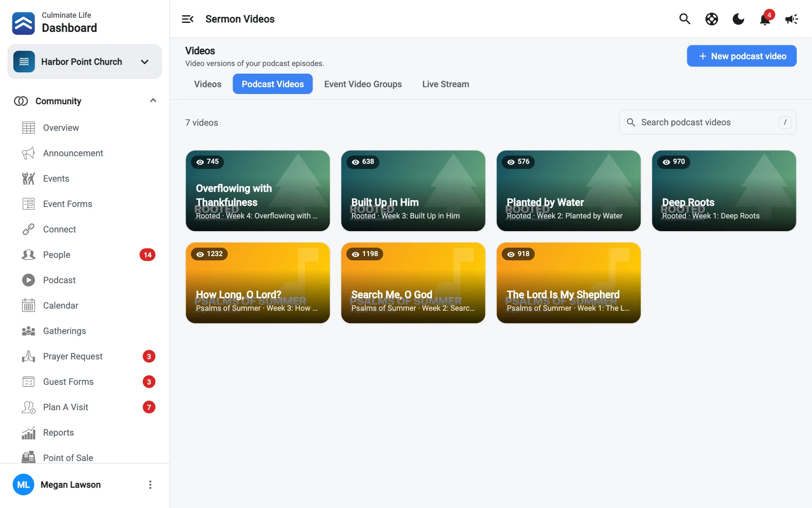
Task: Switch to the Videos tab
Action: 208,84
